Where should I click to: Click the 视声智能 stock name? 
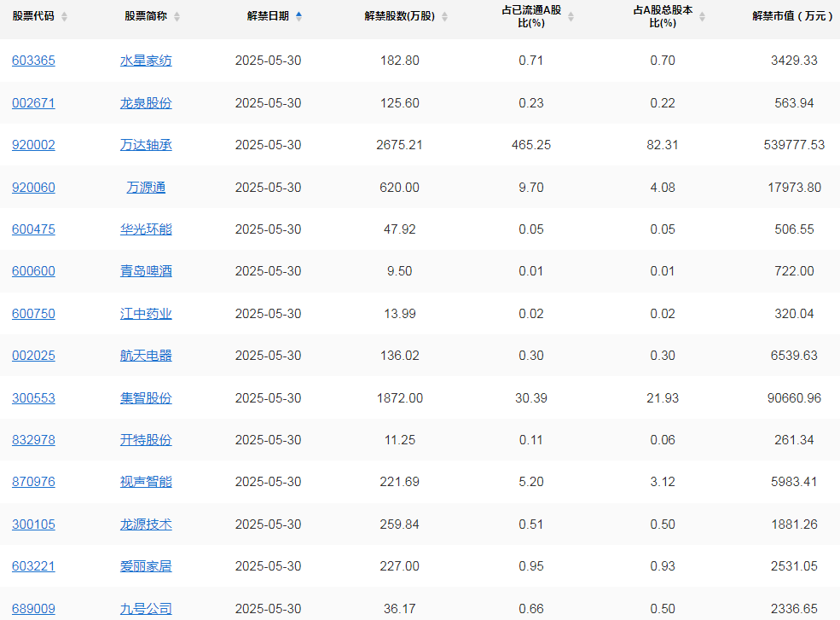click(x=146, y=482)
